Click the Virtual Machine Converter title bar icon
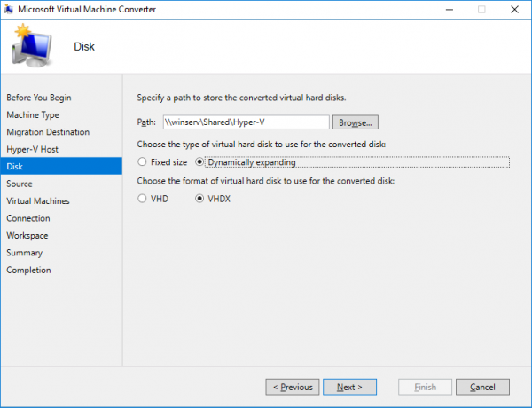This screenshot has height=408, width=532. pyautogui.click(x=8, y=9)
